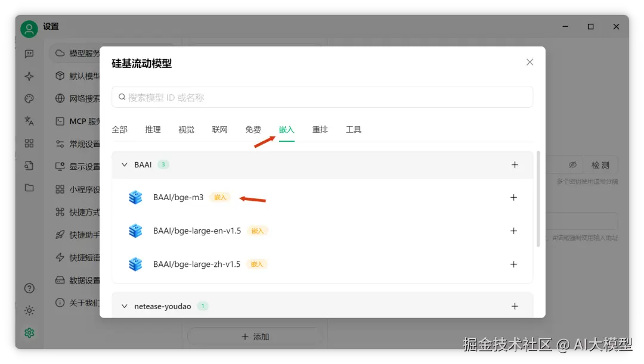Switch to the 重排 tab
This screenshot has width=644, height=364.
pos(320,130)
